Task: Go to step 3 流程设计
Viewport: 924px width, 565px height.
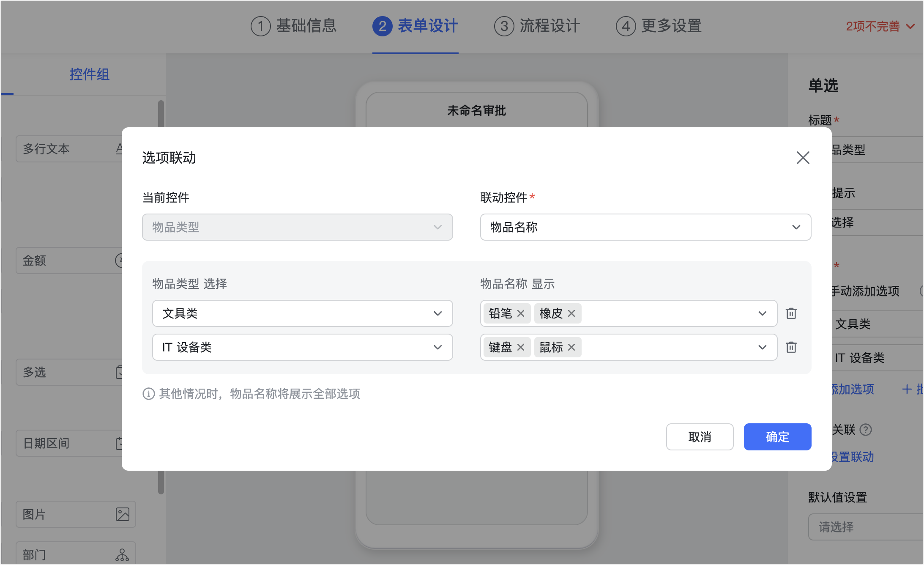Action: tap(537, 26)
